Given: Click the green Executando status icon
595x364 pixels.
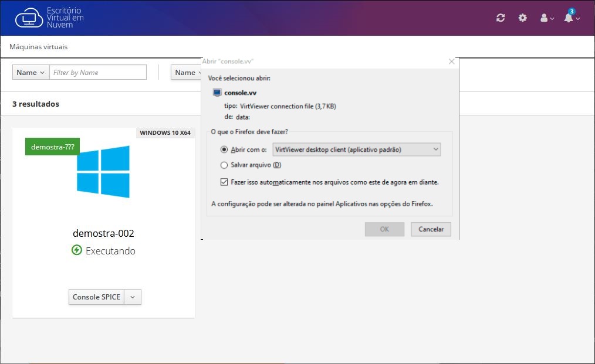Looking at the screenshot, I should coord(76,250).
